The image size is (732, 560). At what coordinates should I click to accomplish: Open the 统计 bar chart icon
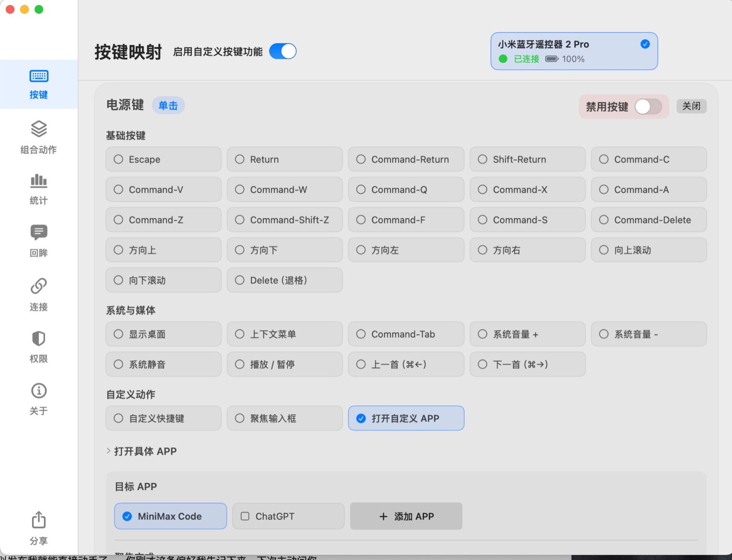tap(39, 181)
